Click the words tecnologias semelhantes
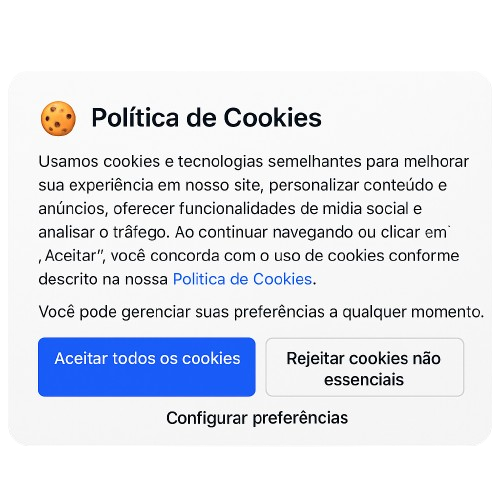The width and height of the screenshot is (500, 500). [270, 162]
